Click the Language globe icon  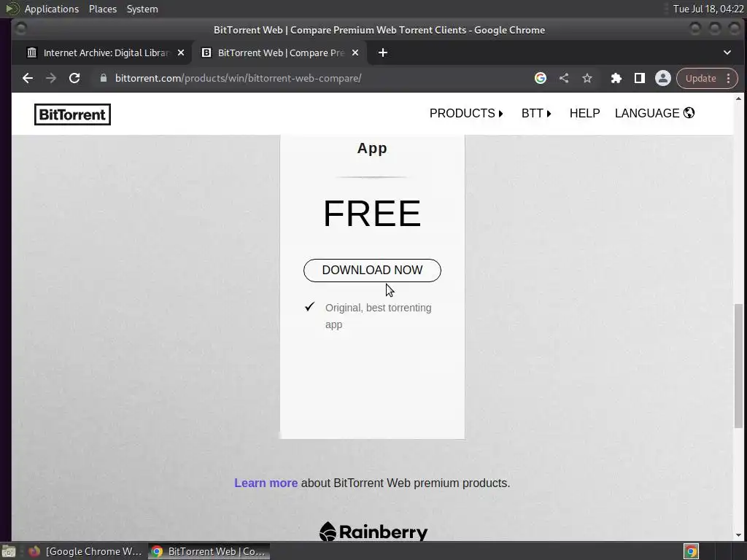[689, 113]
